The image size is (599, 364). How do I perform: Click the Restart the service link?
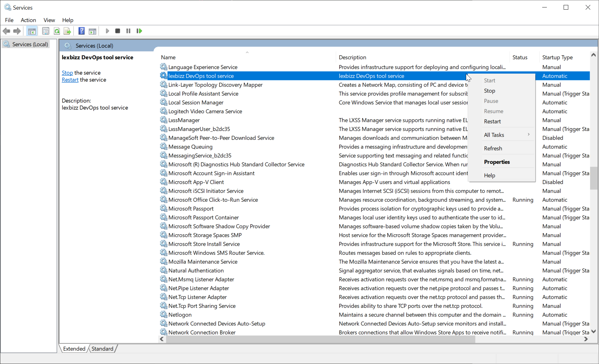70,80
